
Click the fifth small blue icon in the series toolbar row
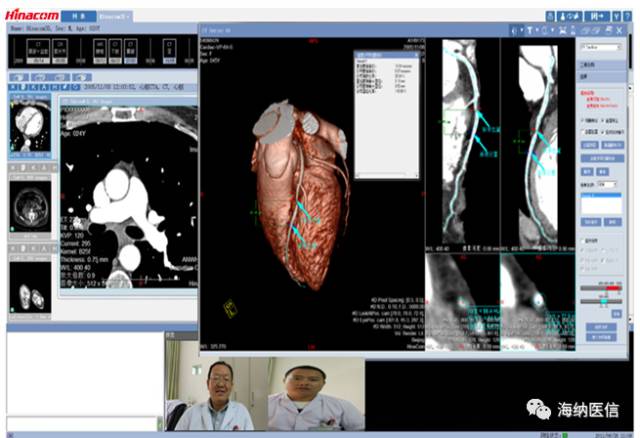coord(55,87)
